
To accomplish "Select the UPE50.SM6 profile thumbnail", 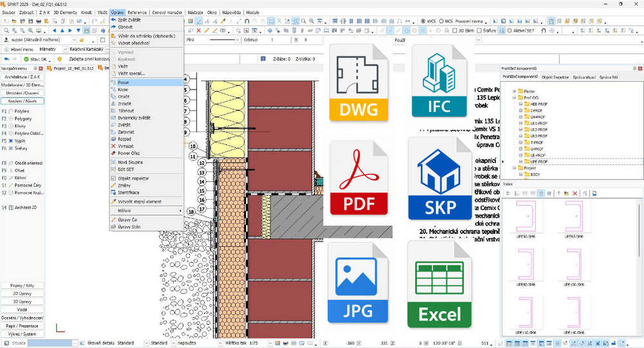I will pyautogui.click(x=526, y=220).
